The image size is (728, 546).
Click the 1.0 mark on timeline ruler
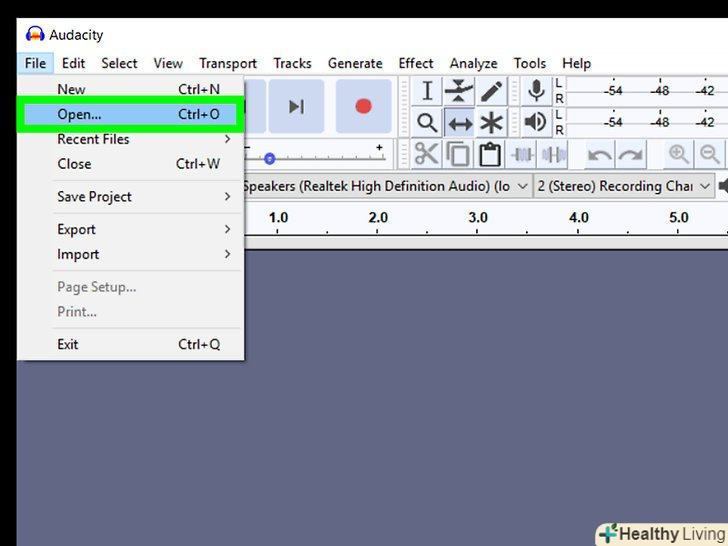click(278, 218)
